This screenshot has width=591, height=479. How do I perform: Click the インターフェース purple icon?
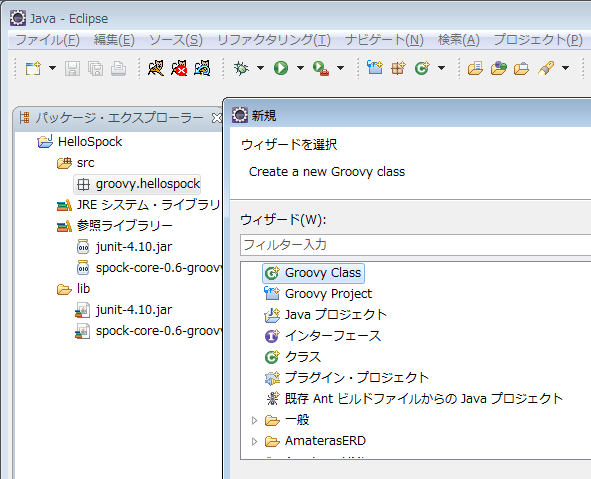(x=272, y=336)
